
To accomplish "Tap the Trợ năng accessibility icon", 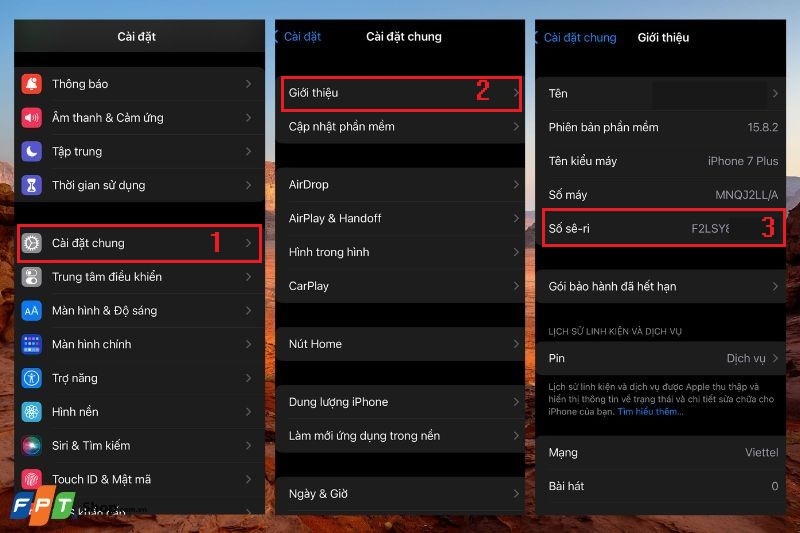I will click(x=32, y=378).
